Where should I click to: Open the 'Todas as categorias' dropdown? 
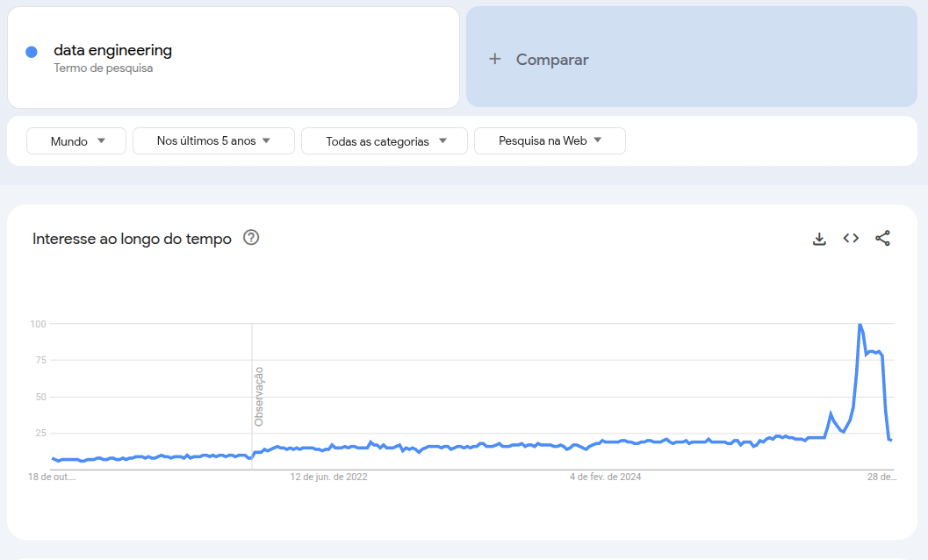tap(384, 140)
